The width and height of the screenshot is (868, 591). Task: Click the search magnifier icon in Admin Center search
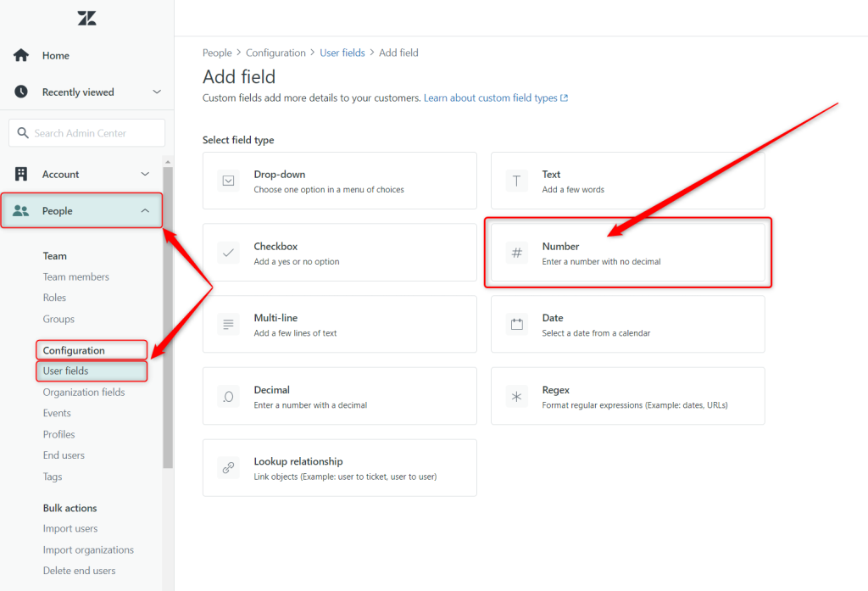pyautogui.click(x=23, y=133)
